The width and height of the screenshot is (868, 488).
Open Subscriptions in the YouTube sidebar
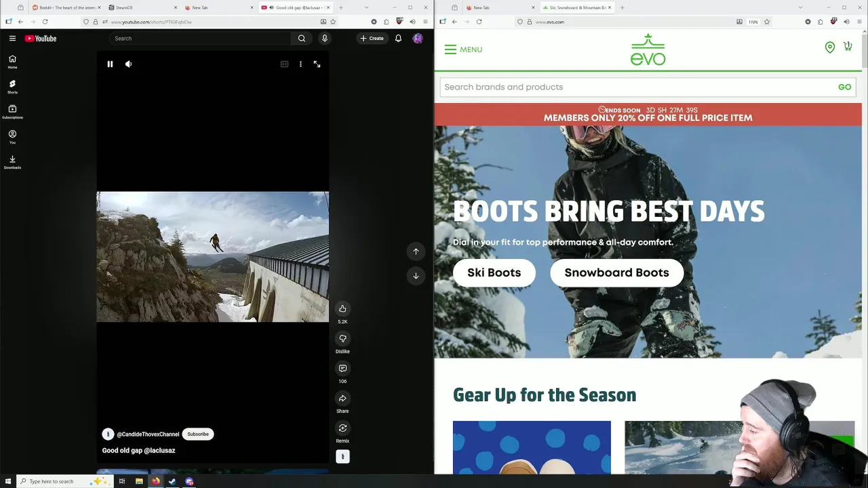click(12, 112)
